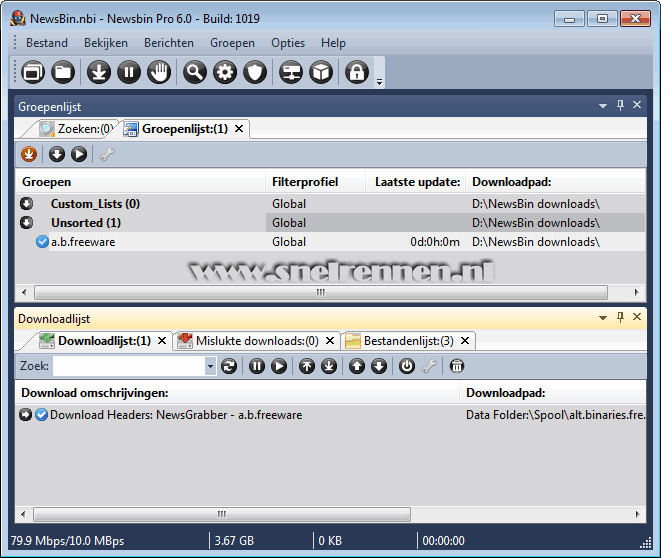661x558 pixels.
Task: Click Downloadlijst horizontal scrollbar thumb
Action: click(x=222, y=514)
